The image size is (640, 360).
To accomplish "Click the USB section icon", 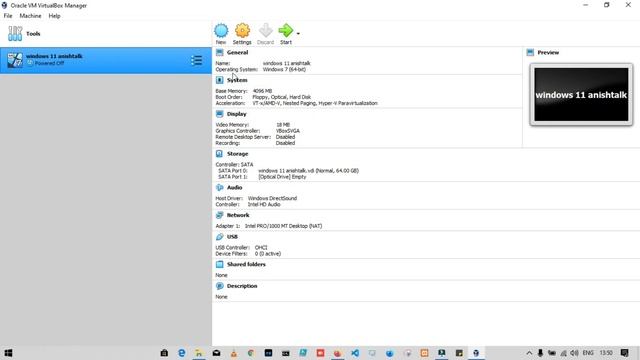I will pyautogui.click(x=220, y=237).
